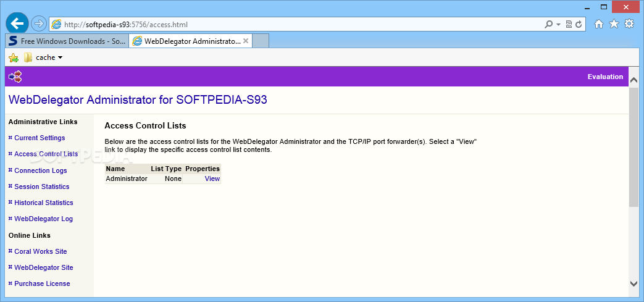Image resolution: width=644 pixels, height=302 pixels.
Task: Click bullet icon beside Historical Statistics
Action: [10, 202]
